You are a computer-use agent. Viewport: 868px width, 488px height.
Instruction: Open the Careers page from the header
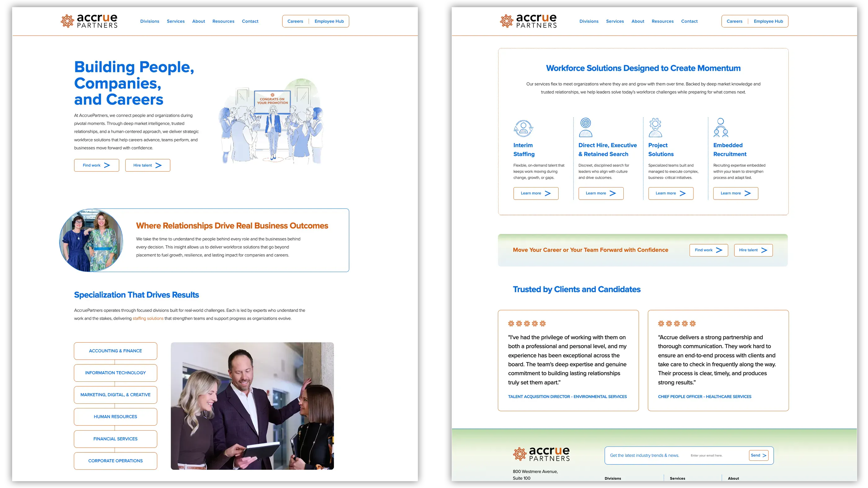click(x=295, y=21)
